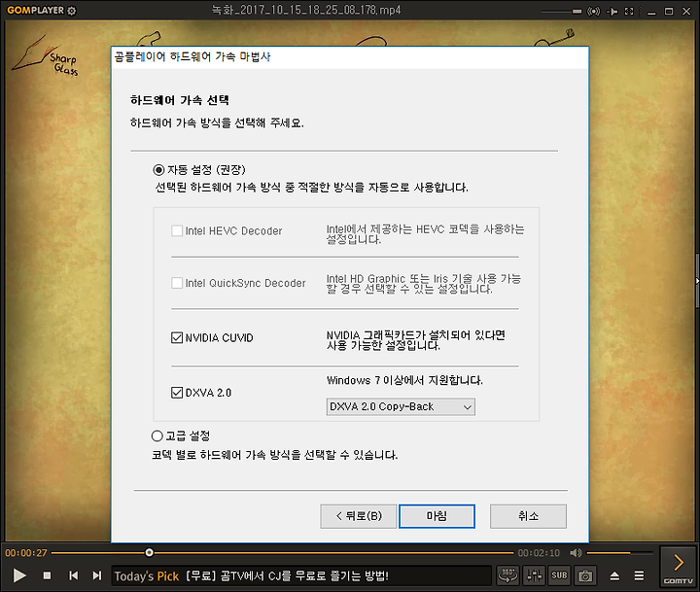
Task: Stop playback with the stop button
Action: [x=47, y=575]
